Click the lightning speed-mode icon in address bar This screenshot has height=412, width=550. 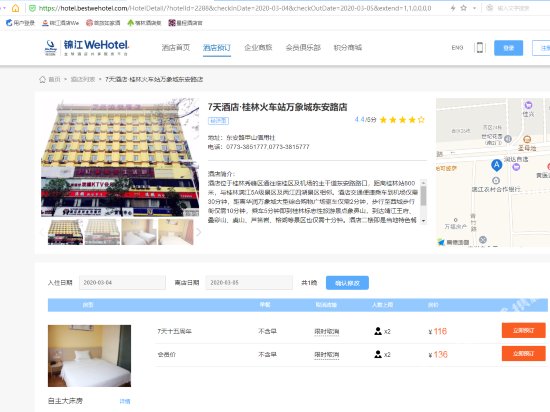453,8
